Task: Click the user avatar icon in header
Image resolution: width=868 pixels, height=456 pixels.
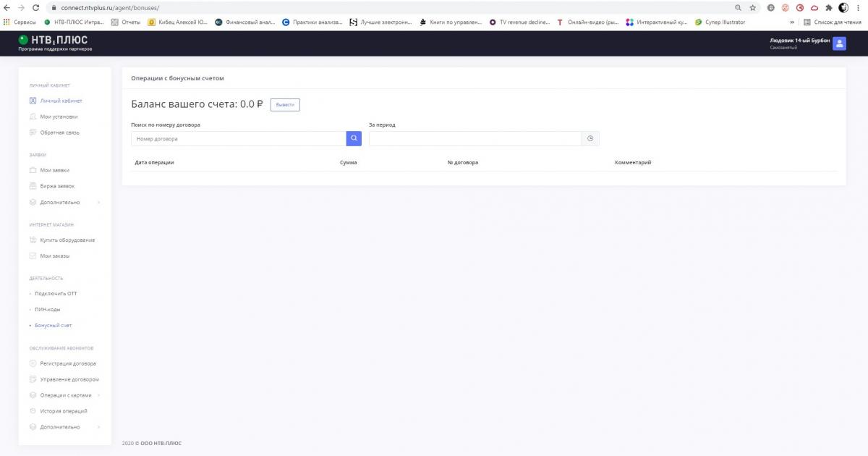Action: (839, 43)
